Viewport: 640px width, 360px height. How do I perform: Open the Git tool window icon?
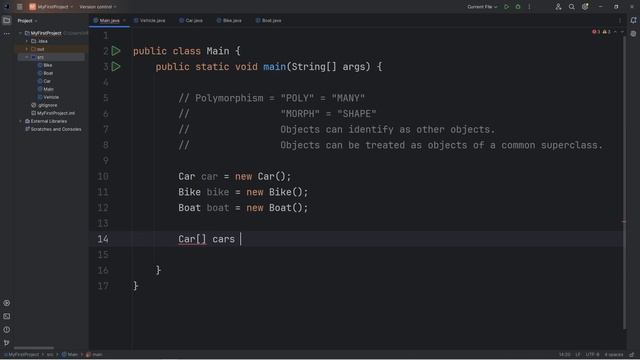coord(7,343)
